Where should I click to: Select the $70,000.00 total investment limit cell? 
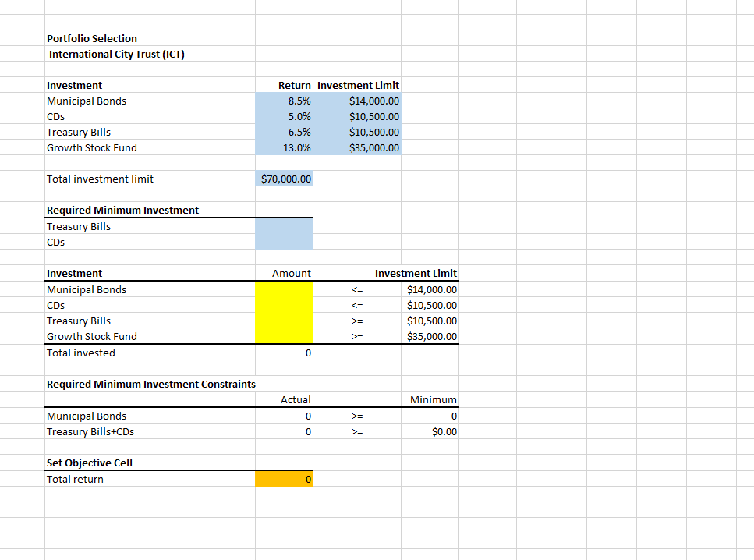[284, 179]
